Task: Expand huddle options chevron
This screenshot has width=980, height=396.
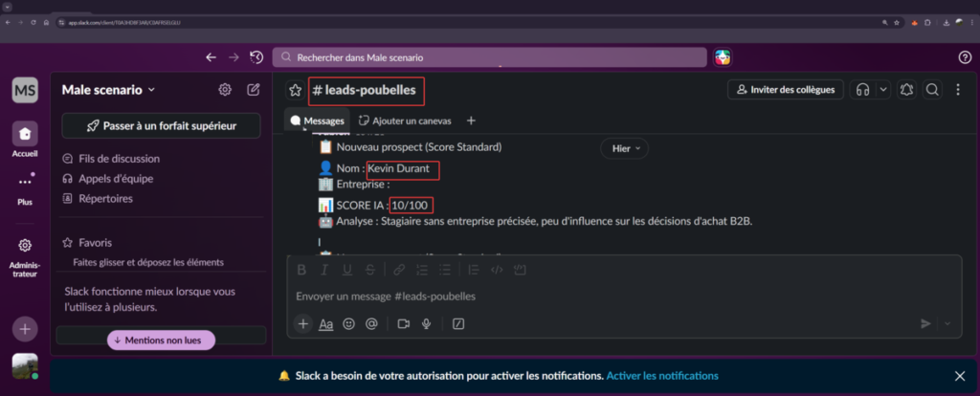Action: (882, 90)
